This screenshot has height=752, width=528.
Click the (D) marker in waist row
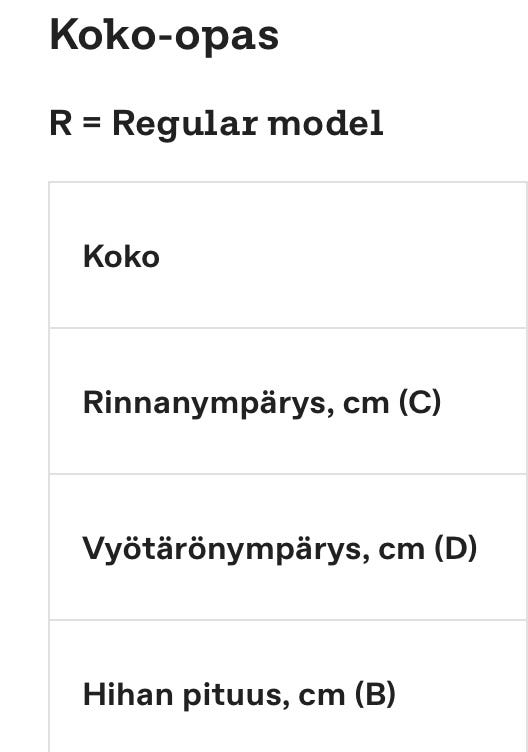[x=456, y=548]
